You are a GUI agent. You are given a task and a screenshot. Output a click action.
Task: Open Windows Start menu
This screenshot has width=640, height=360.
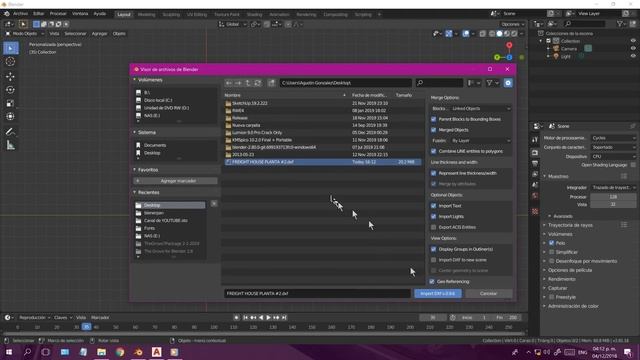(x=9, y=352)
